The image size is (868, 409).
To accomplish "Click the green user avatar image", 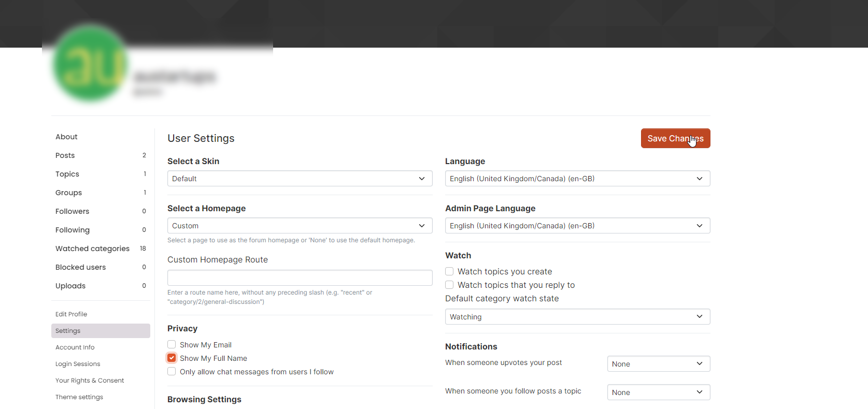I will 90,63.
